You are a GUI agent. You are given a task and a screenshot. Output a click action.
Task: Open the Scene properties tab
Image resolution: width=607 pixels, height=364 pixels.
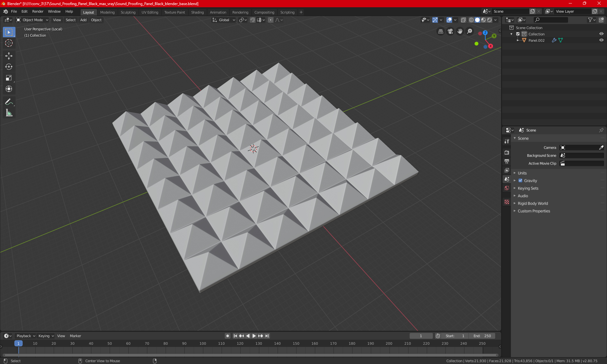click(x=507, y=179)
